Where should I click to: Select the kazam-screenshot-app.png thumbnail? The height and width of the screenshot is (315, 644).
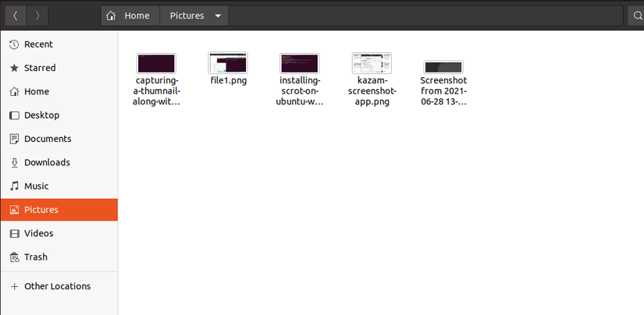pyautogui.click(x=372, y=63)
